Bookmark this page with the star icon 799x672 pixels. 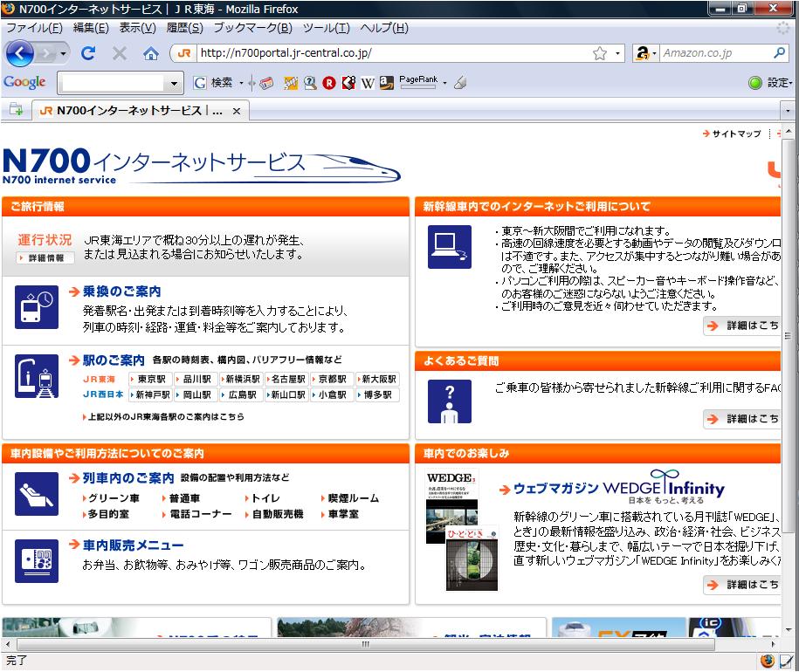click(600, 53)
